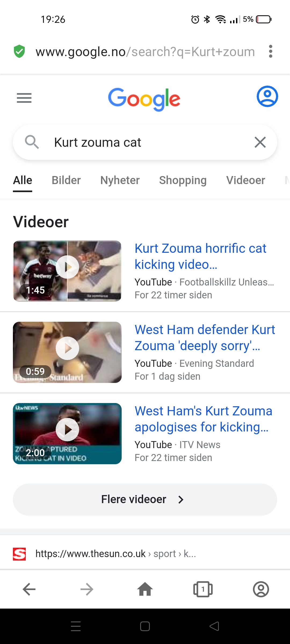Expand Flere videoer results
Image resolution: width=290 pixels, height=644 pixels.
click(x=145, y=500)
